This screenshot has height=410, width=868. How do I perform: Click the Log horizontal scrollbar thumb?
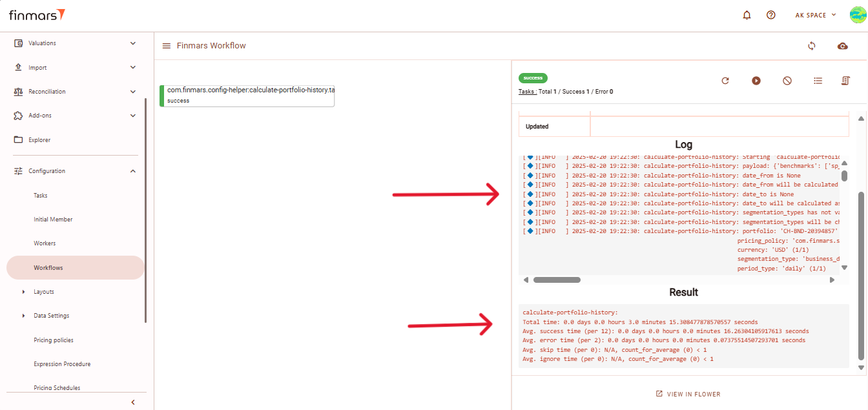[x=557, y=280]
